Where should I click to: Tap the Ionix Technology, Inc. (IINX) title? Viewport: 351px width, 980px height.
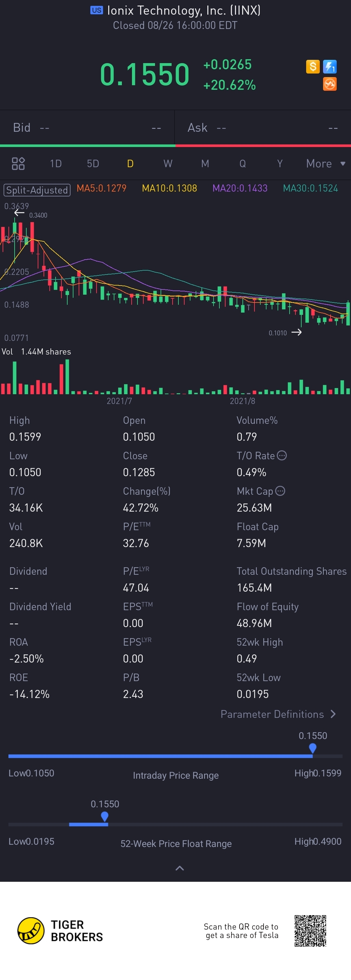[184, 10]
